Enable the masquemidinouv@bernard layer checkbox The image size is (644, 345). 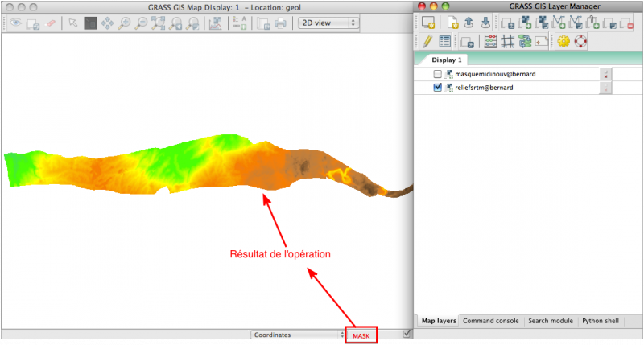438,74
